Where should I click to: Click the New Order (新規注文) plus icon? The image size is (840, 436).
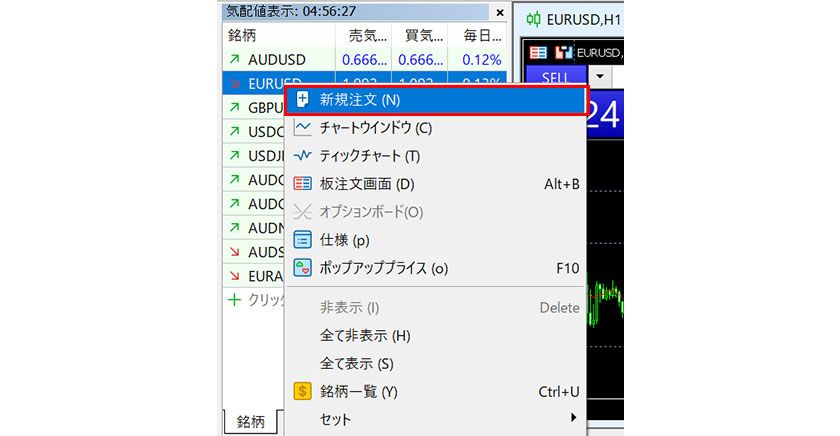(x=303, y=100)
